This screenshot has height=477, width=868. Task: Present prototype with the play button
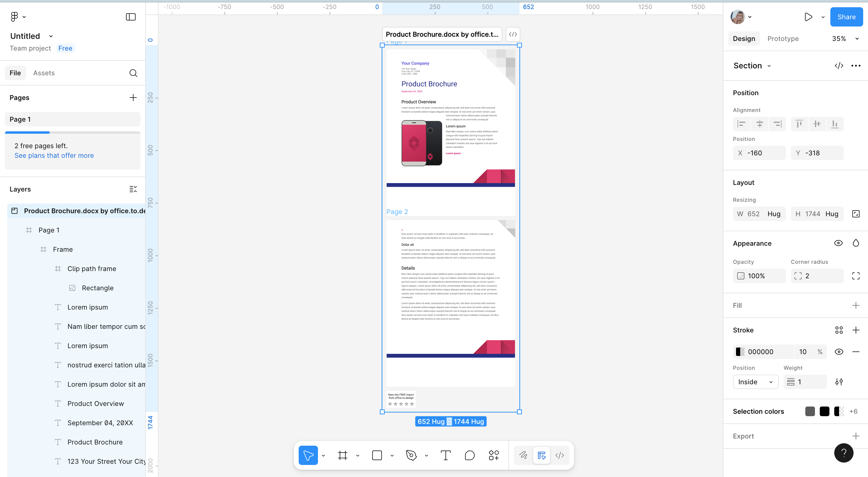(808, 17)
